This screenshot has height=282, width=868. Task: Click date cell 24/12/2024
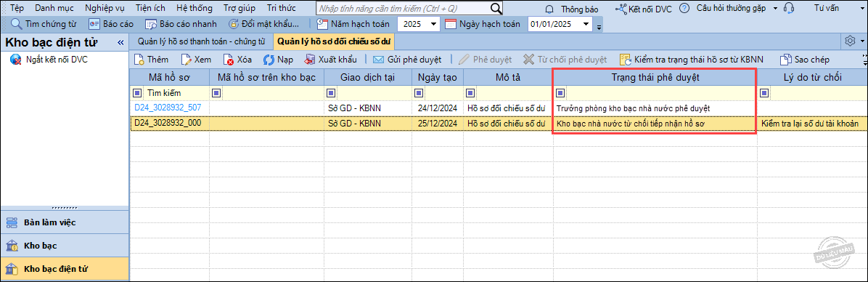438,108
